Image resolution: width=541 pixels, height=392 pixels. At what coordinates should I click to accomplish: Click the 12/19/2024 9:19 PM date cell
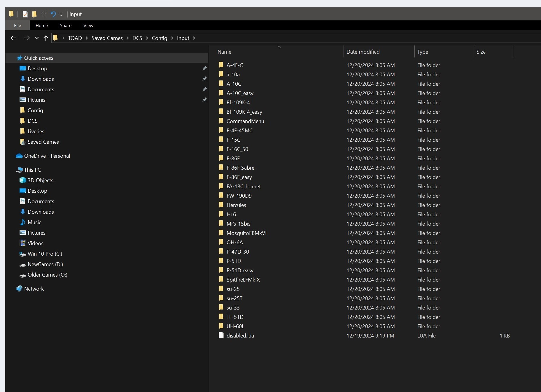[x=370, y=335]
